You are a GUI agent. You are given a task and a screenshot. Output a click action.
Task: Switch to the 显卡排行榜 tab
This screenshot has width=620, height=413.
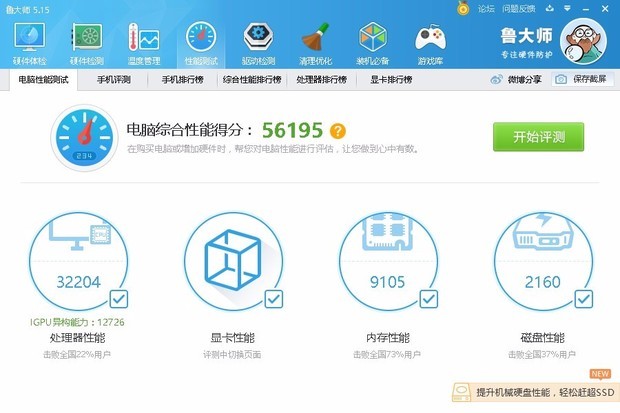tap(391, 80)
